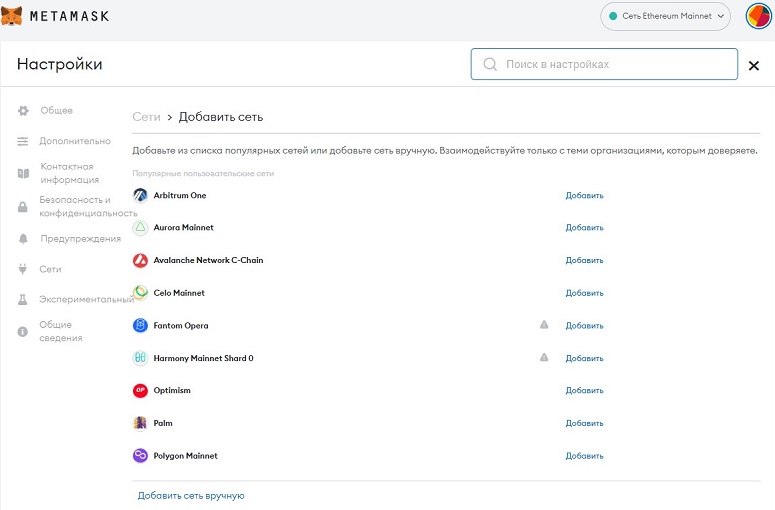Open the Экспериментальный settings tab
775x510 pixels.
click(x=86, y=299)
